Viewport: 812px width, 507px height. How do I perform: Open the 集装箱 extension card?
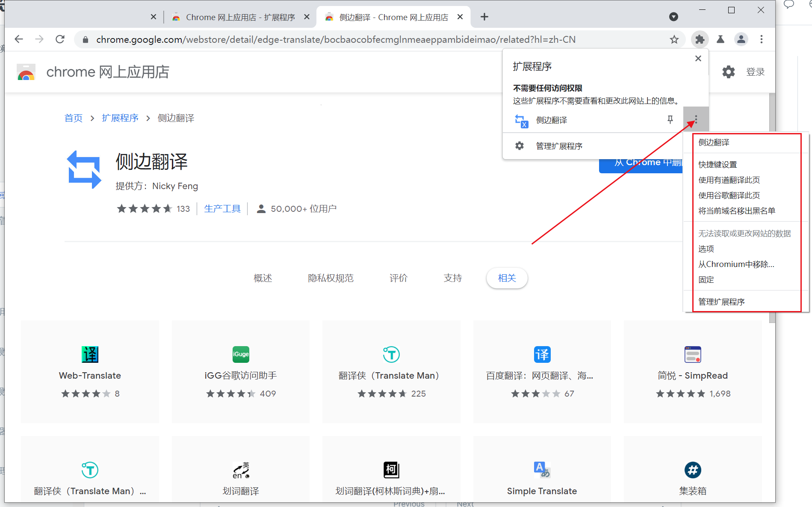(693, 469)
